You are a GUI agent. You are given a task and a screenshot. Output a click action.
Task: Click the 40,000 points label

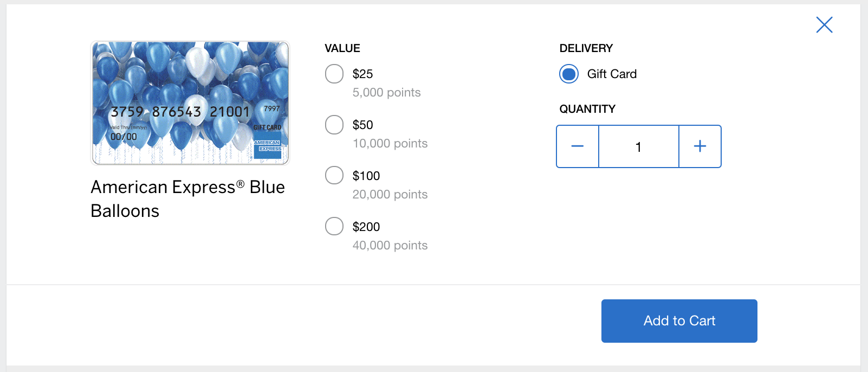(x=390, y=245)
